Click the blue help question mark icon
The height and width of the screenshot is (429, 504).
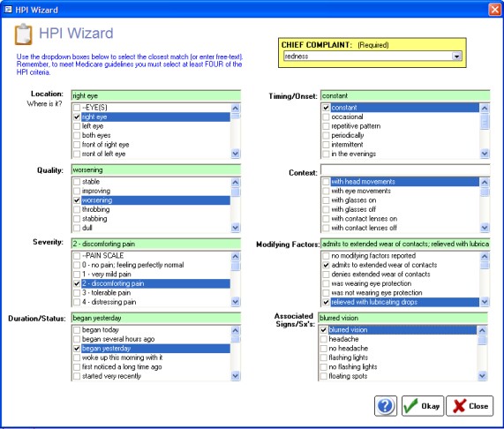(386, 406)
